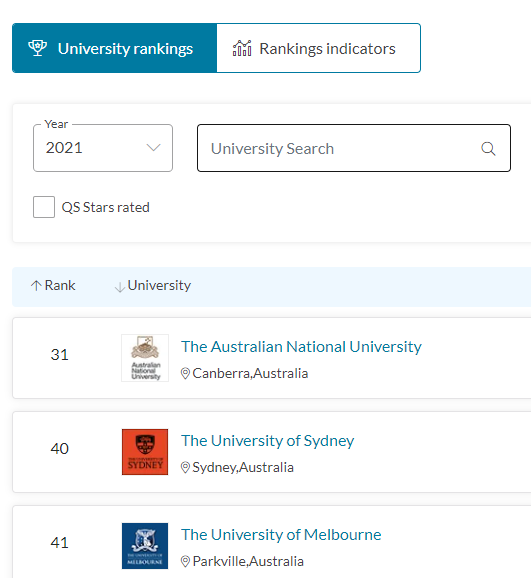Open The University of Melbourne link
The width and height of the screenshot is (531, 578).
281,535
